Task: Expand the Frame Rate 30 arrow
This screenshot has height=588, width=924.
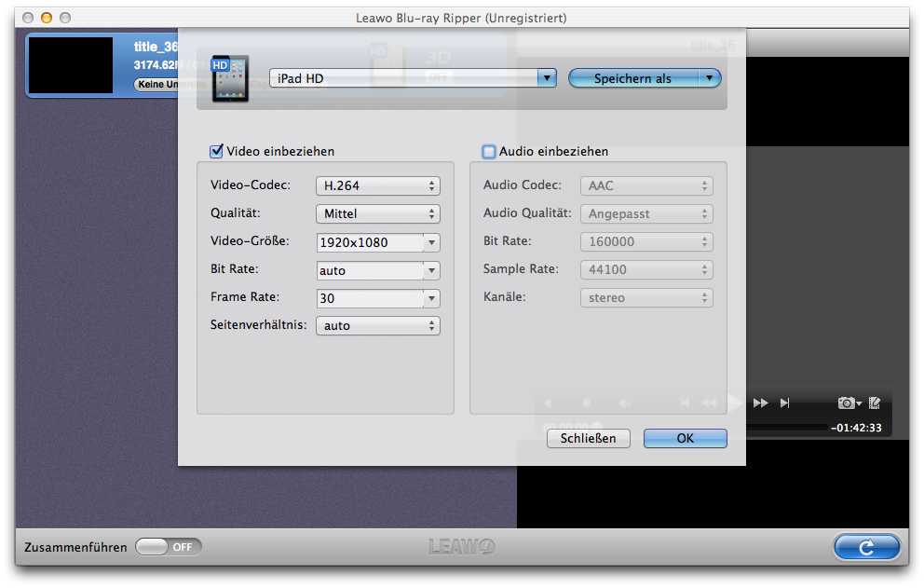Action: point(431,298)
